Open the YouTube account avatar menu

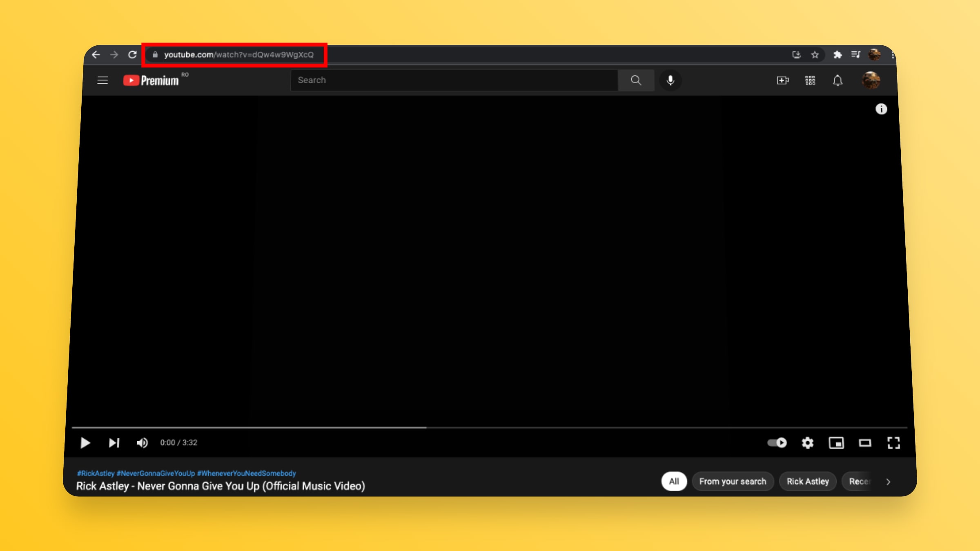871,80
